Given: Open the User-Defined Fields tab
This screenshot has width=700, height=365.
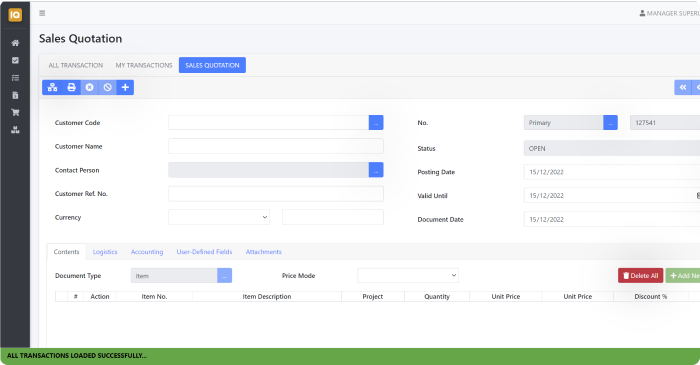Looking at the screenshot, I should click(x=204, y=252).
